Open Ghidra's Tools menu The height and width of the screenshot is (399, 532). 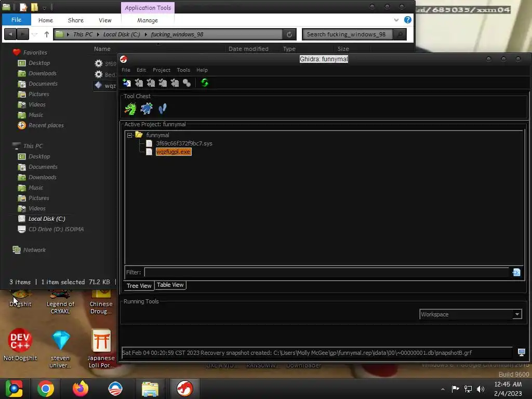(x=183, y=70)
